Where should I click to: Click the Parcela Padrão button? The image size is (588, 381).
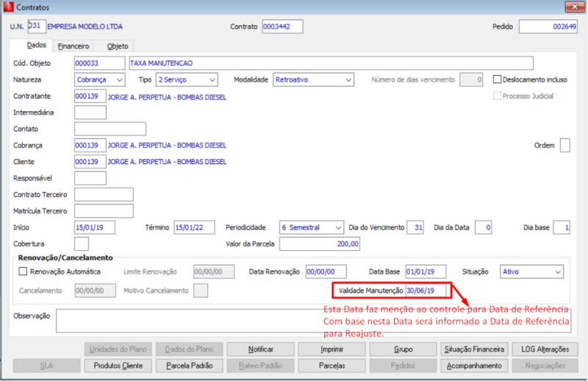pos(190,366)
